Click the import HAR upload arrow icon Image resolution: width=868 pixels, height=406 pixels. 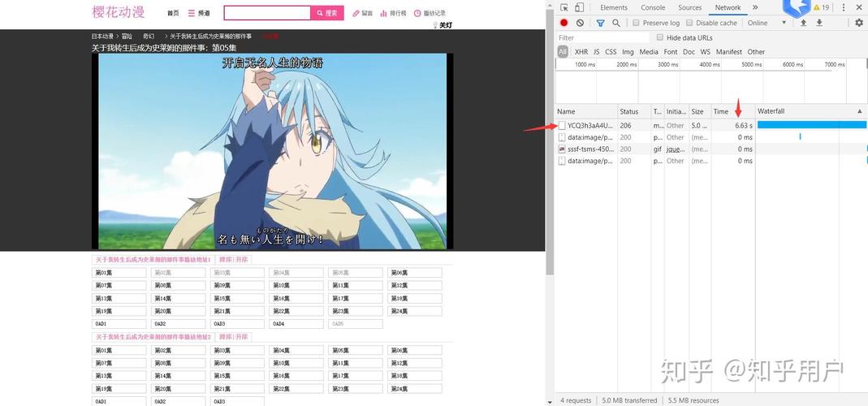point(804,23)
